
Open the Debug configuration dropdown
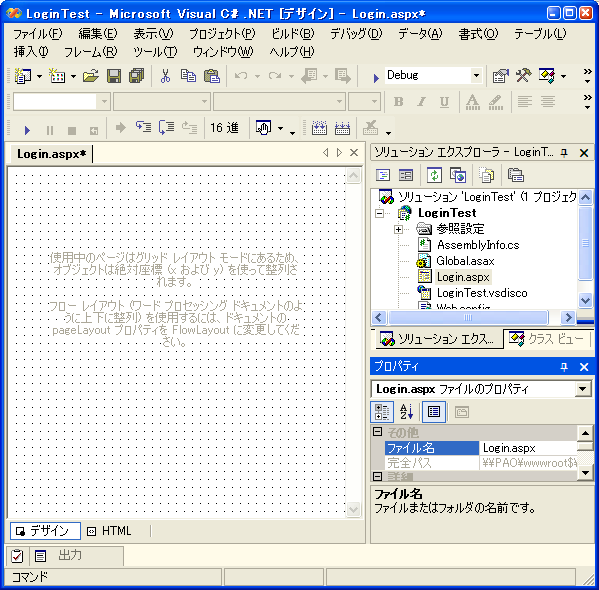(x=476, y=75)
